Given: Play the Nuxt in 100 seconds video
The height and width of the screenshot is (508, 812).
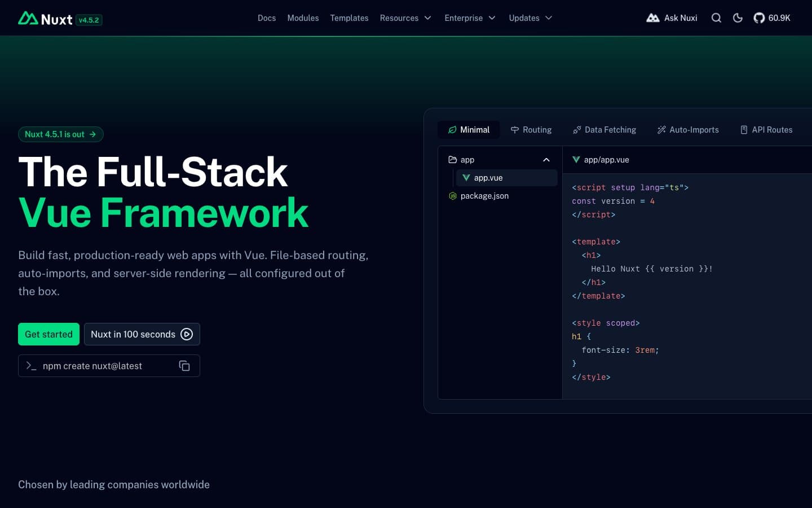Looking at the screenshot, I should point(142,334).
